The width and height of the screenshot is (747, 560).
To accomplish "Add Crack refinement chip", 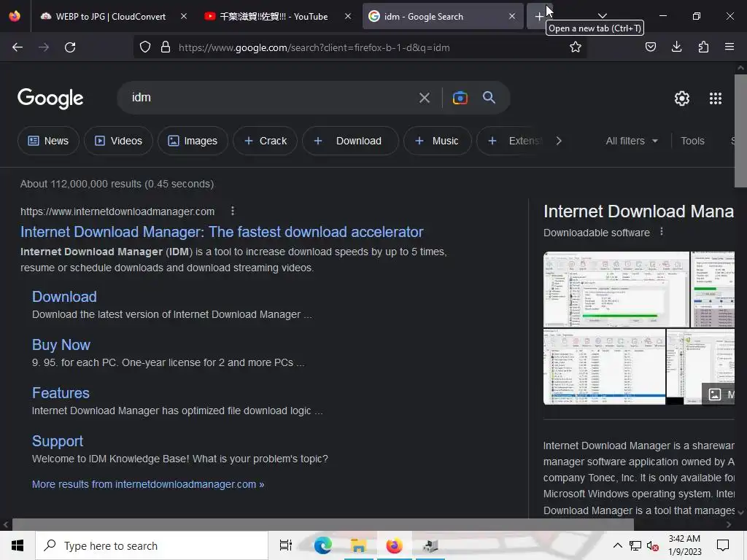I will (265, 141).
